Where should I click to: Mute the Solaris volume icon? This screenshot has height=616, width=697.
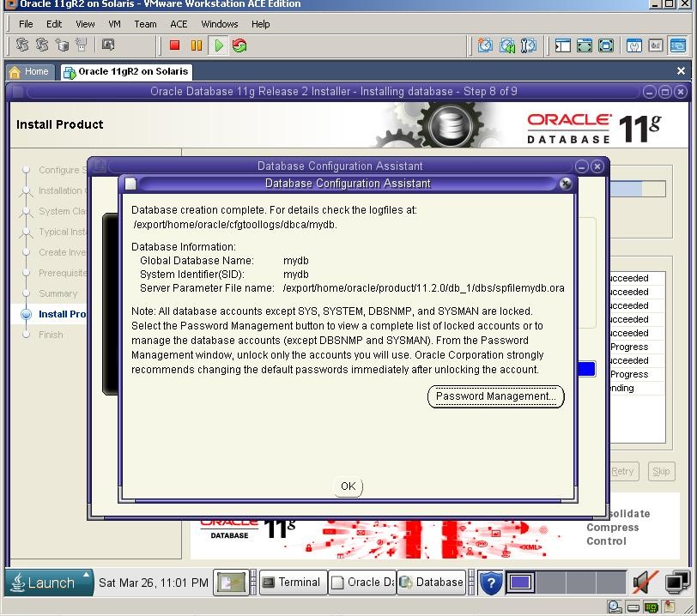[642, 582]
